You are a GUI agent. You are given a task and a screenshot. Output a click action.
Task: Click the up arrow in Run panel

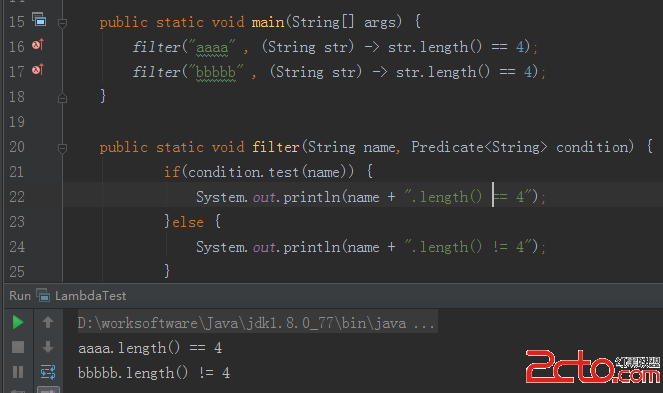click(x=48, y=322)
